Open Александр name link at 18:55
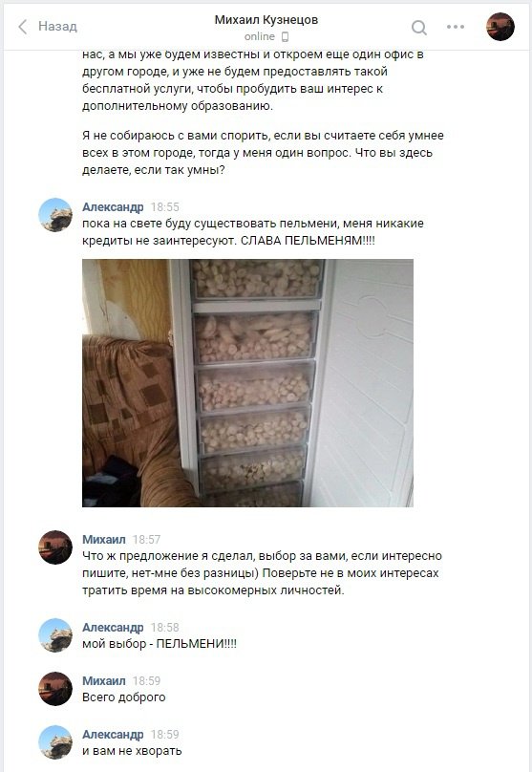532x772 pixels. [113, 206]
